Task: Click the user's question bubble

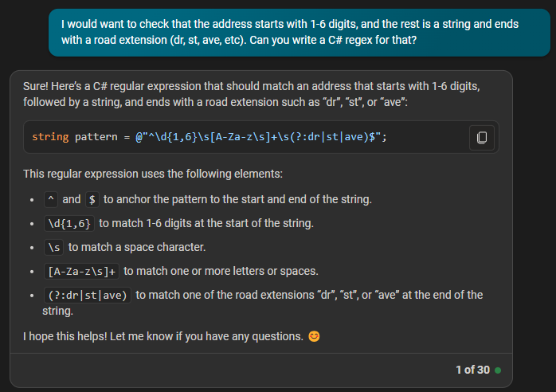Action: pos(300,33)
